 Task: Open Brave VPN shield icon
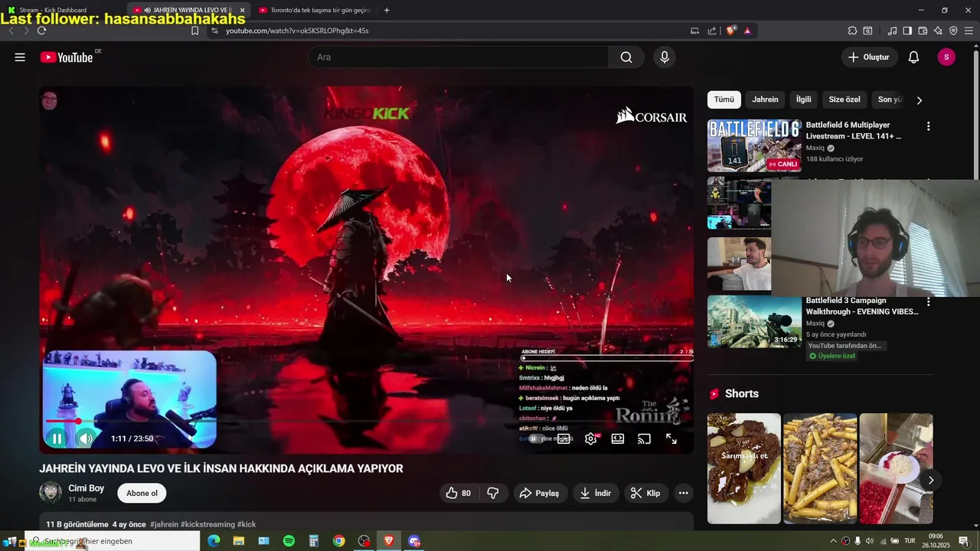[x=953, y=31]
